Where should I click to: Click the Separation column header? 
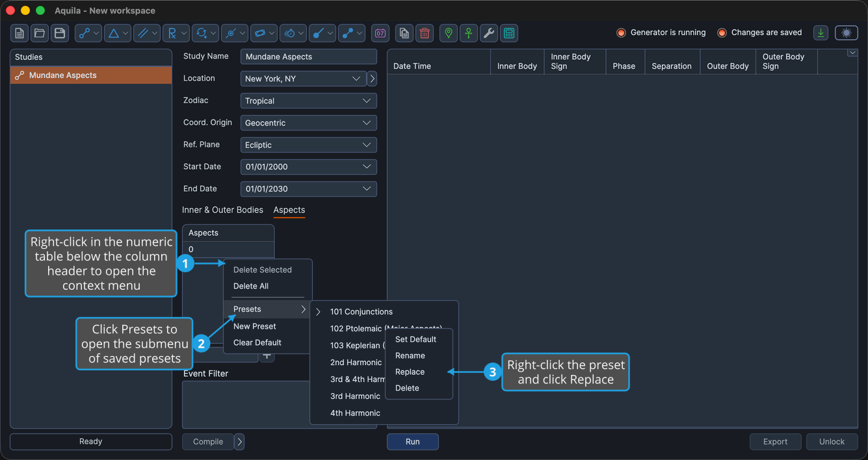[672, 62]
